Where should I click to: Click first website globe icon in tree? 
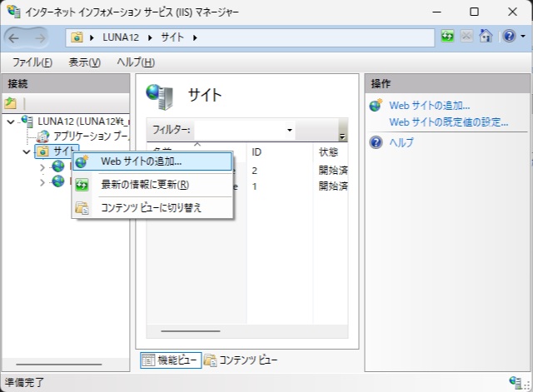point(58,166)
